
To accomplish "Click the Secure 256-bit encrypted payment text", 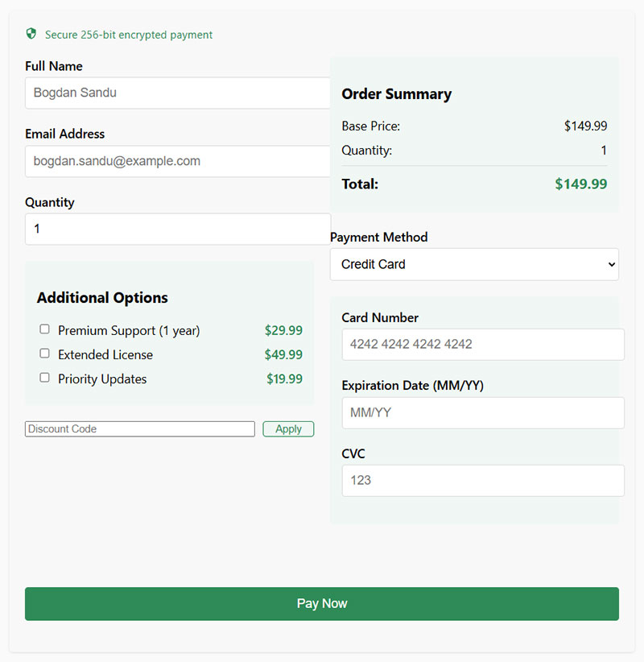I will coord(129,35).
